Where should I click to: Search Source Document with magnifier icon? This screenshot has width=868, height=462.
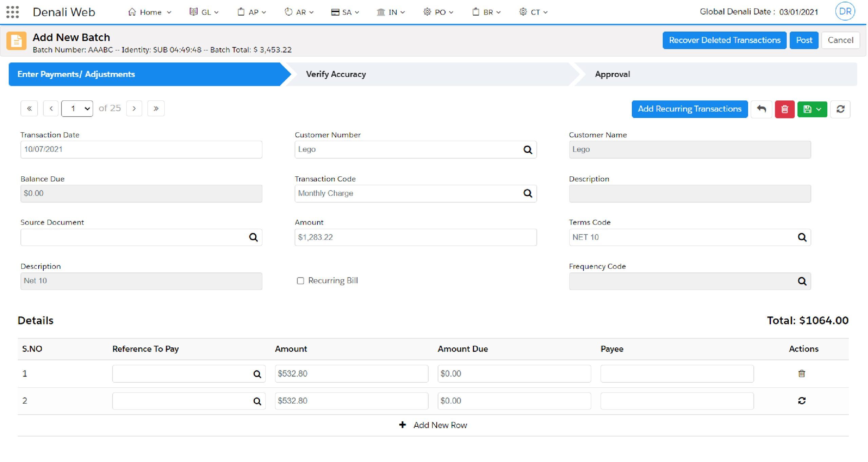click(253, 237)
